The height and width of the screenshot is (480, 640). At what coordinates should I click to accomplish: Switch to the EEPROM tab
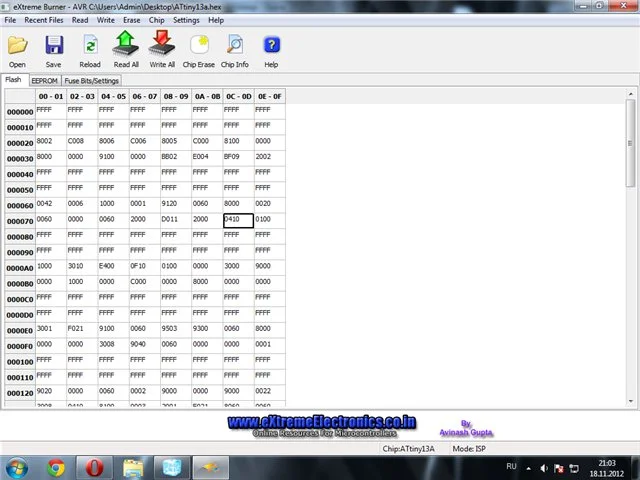[x=44, y=81]
